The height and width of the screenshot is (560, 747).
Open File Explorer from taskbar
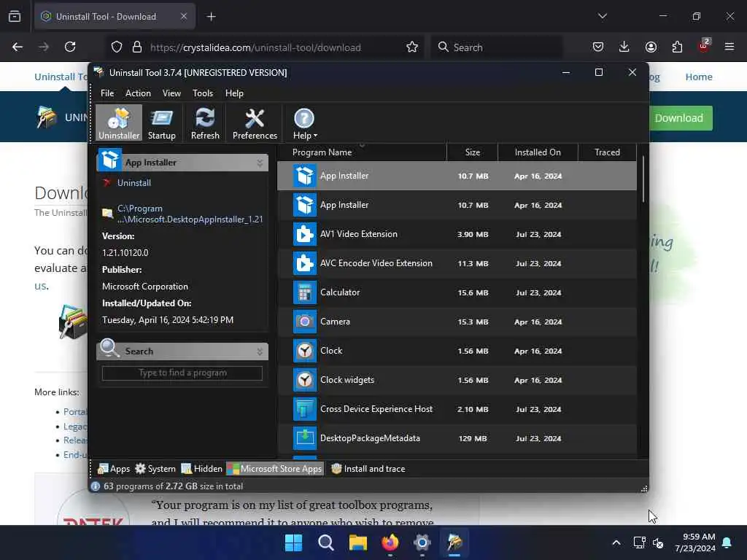(x=357, y=542)
